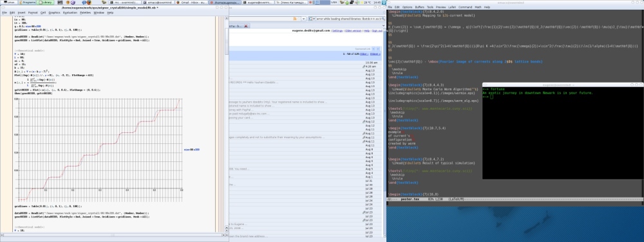
Task: Open the Evaluation menu in Mathematica
Action: click(x=70, y=13)
